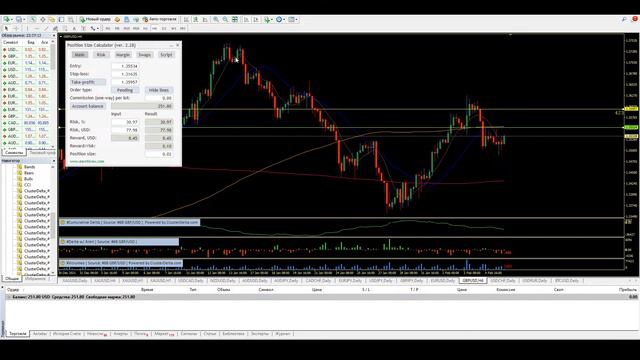Switch chart to H4 timeframe
This screenshot has height=360, width=640.
coord(155,28)
